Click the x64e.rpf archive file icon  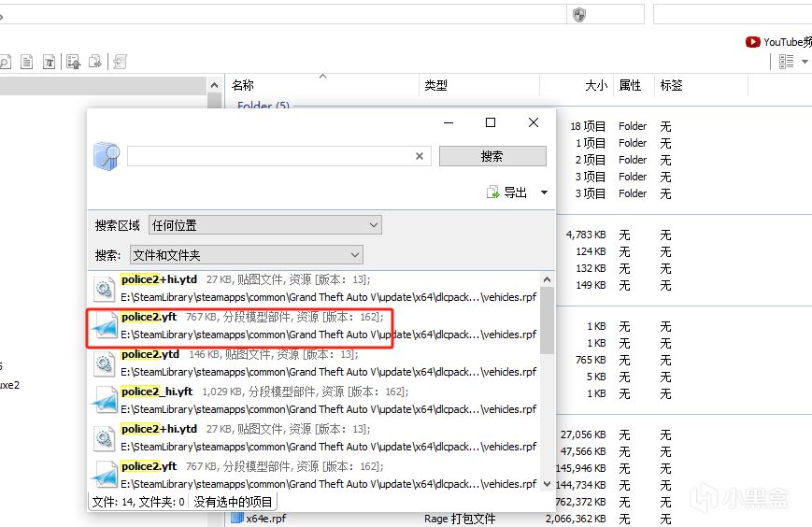[x=237, y=518]
